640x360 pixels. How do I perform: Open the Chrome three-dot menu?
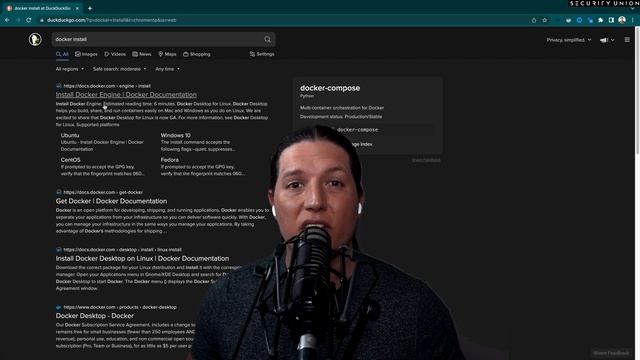[633, 20]
